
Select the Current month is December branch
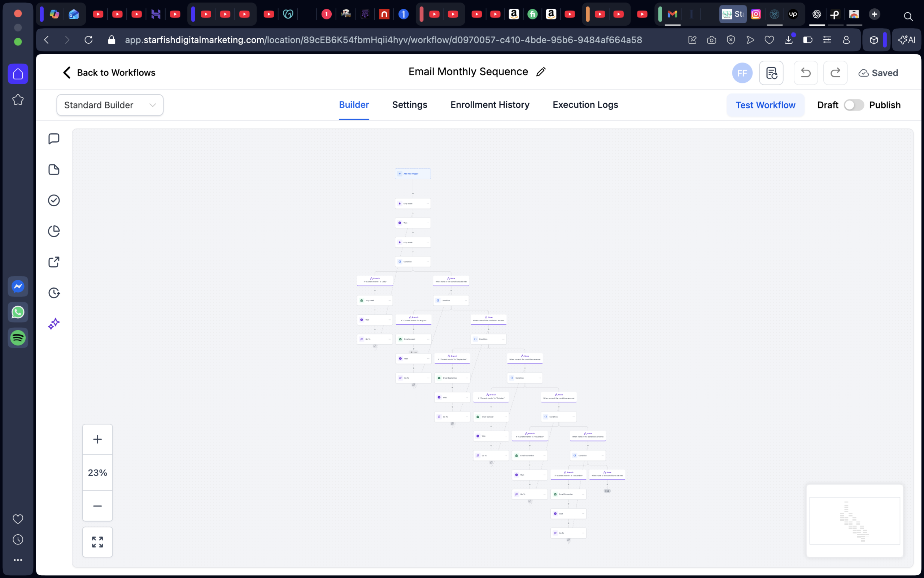(x=568, y=474)
